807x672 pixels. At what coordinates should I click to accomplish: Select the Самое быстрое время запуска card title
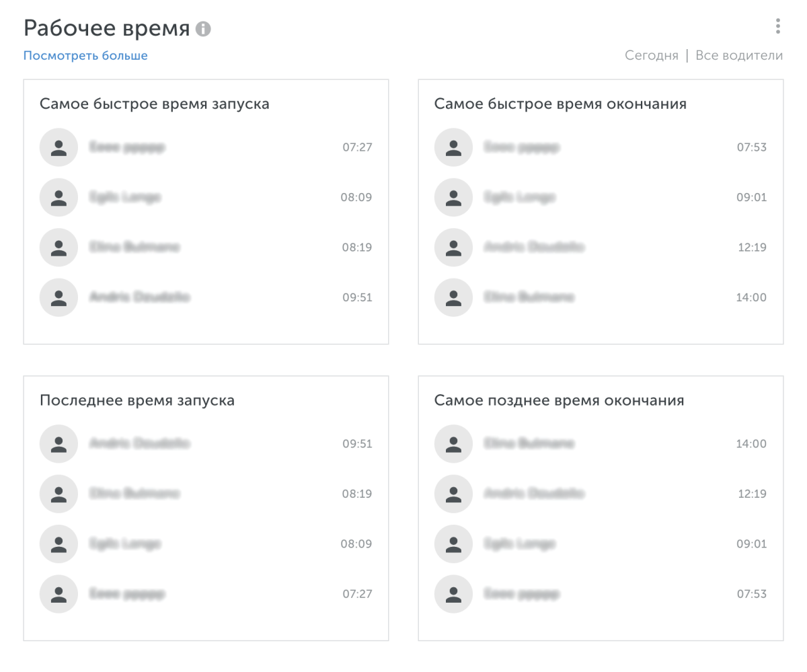point(155,104)
